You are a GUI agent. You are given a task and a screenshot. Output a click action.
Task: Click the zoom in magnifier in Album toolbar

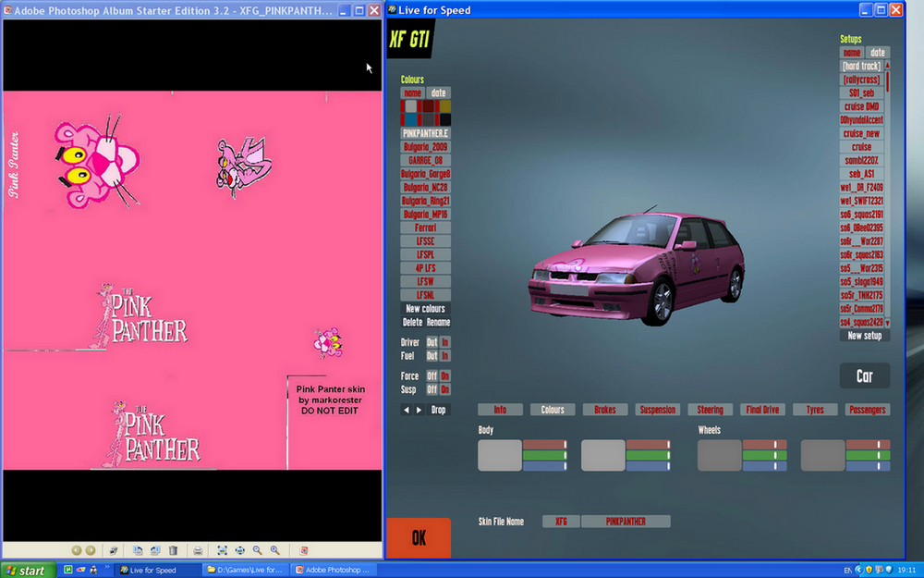275,550
